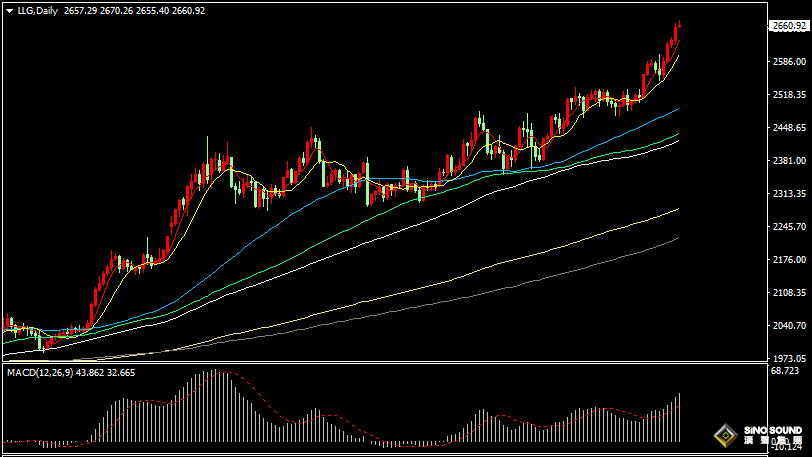Click the 2586.00 price axis label

coord(789,62)
